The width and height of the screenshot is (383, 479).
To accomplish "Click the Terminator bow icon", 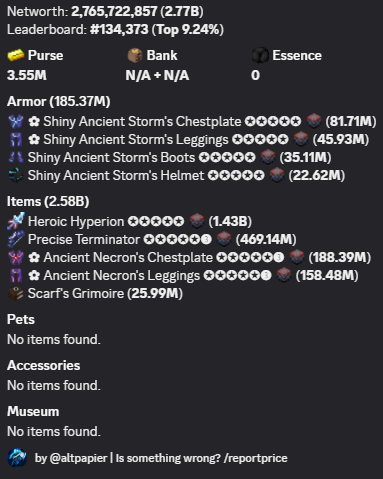I will (16, 239).
